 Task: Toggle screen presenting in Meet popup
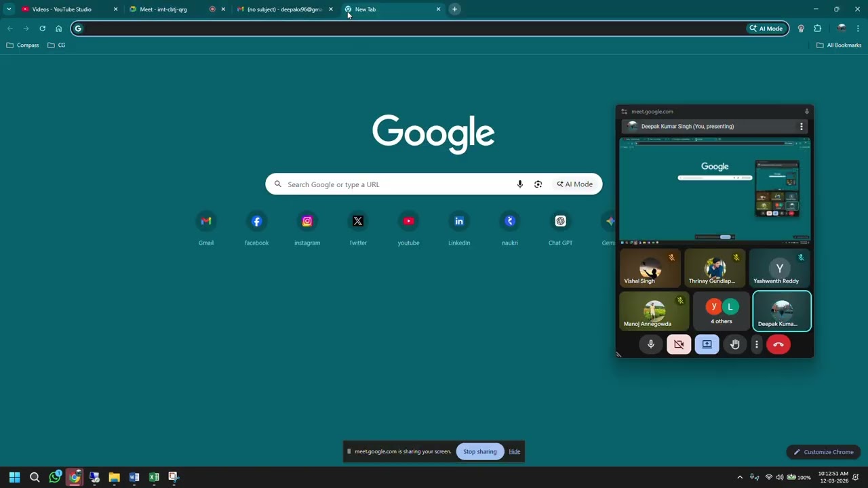point(707,344)
